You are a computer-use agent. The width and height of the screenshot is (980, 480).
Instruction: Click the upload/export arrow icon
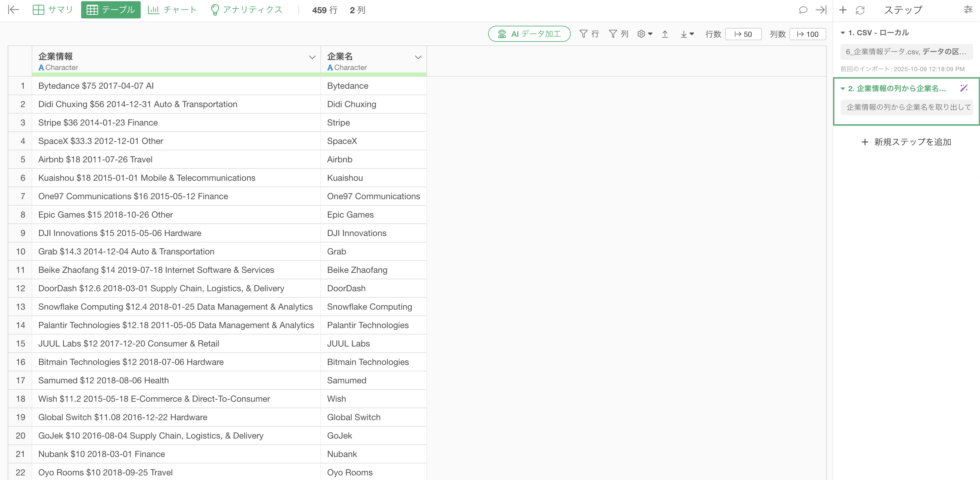pyautogui.click(x=664, y=34)
